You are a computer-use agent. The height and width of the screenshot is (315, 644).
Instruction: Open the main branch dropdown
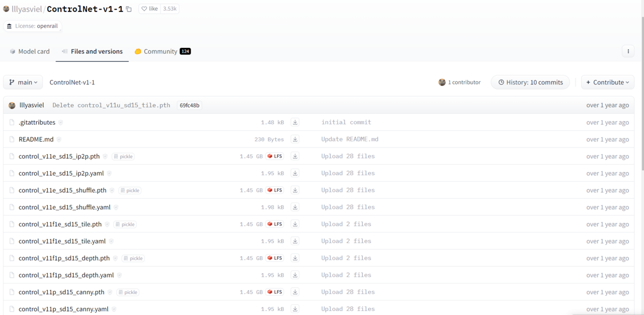[x=23, y=82]
